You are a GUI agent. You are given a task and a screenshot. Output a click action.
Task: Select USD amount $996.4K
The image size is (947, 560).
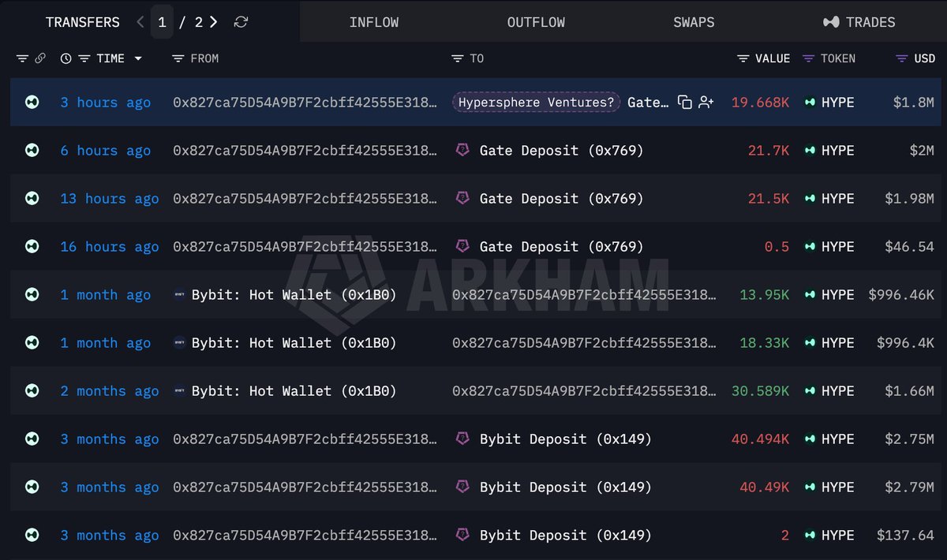(x=905, y=343)
